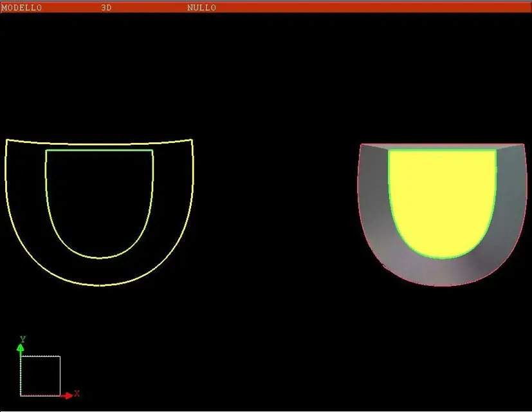Screen dimensions: 532x412
Task: Click the NULLO status field
Action: [x=201, y=8]
